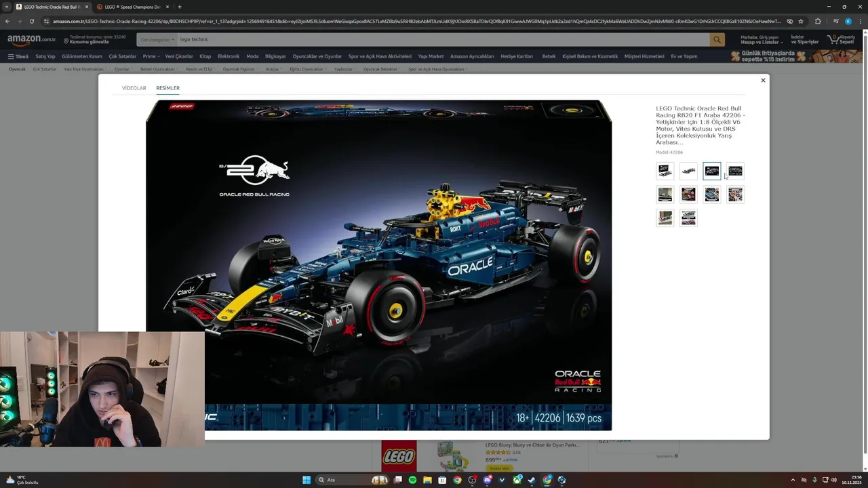
Task: Click the browser address bar URL
Action: coord(416,21)
